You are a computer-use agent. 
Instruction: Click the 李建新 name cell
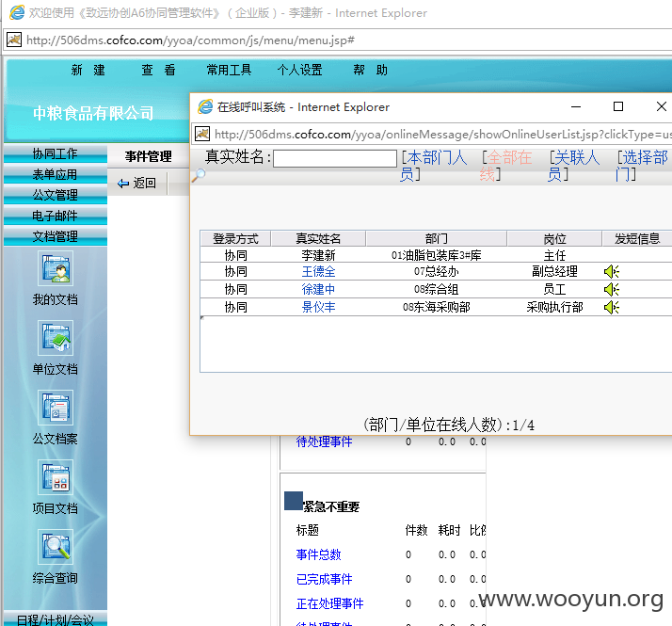(318, 255)
